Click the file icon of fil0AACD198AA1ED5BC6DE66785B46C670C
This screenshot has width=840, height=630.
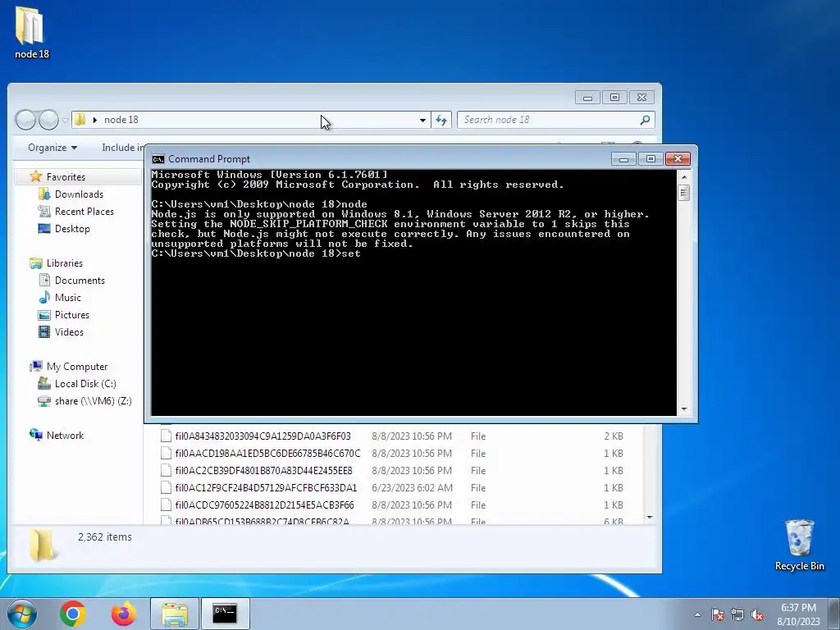pyautogui.click(x=166, y=453)
